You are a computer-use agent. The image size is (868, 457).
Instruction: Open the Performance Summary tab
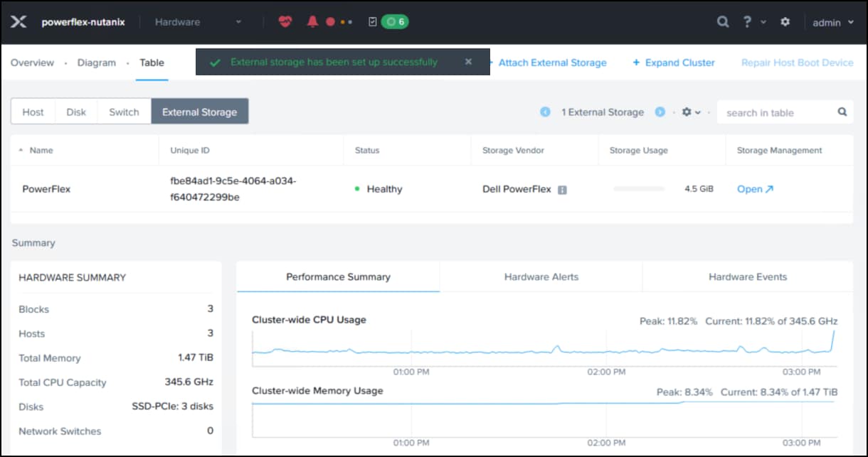[x=338, y=276]
